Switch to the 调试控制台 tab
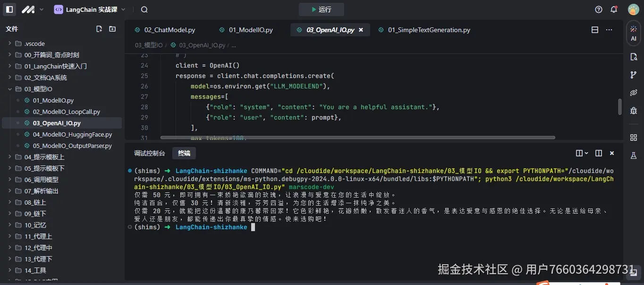Image resolution: width=644 pixels, height=285 pixels. tap(150, 153)
